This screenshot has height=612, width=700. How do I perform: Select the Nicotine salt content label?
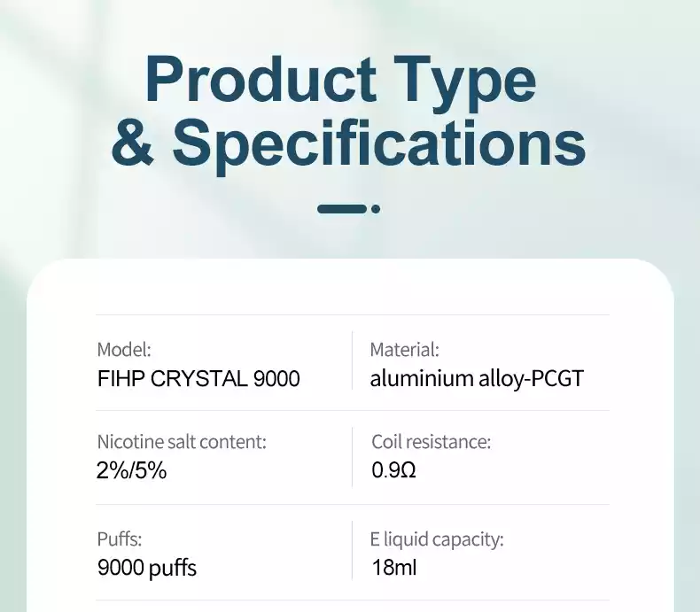(x=182, y=442)
